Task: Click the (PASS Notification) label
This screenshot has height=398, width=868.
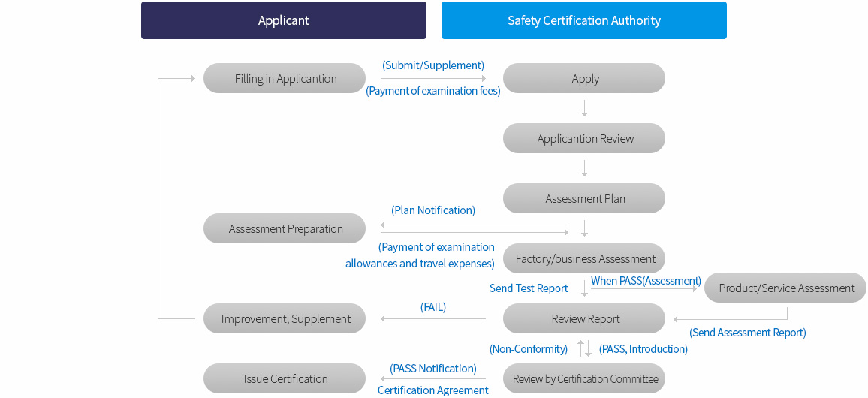Action: point(433,369)
